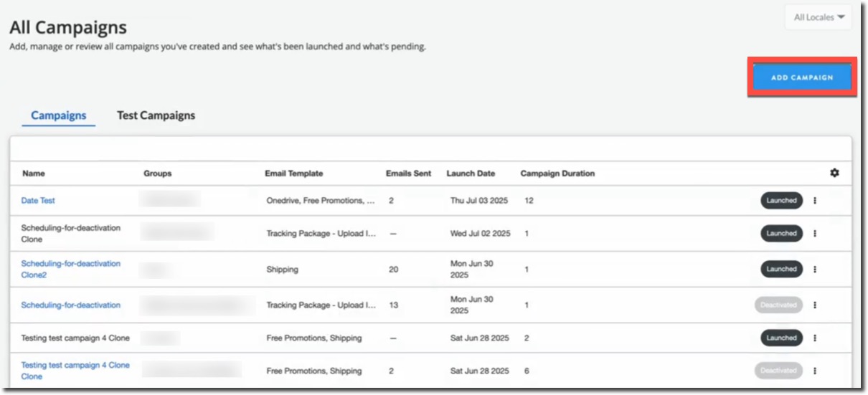
Task: Switch to the Test Campaigns tab
Action: (x=156, y=115)
